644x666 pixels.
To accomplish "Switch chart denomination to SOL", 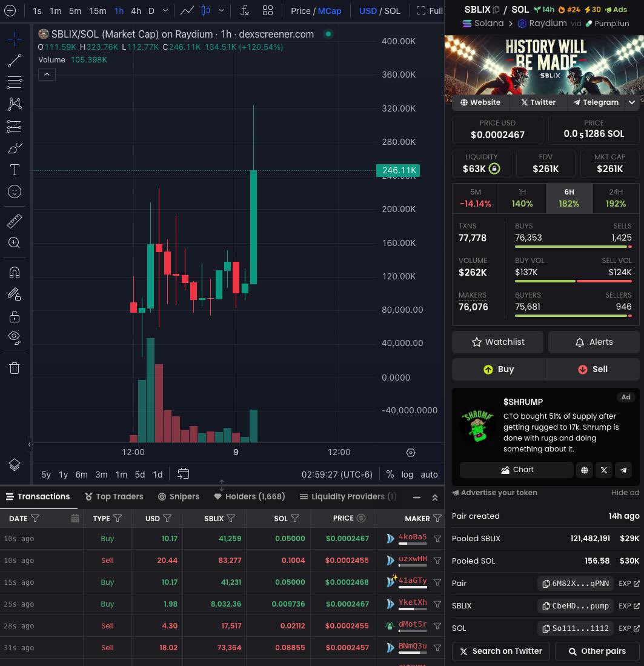I will [392, 11].
